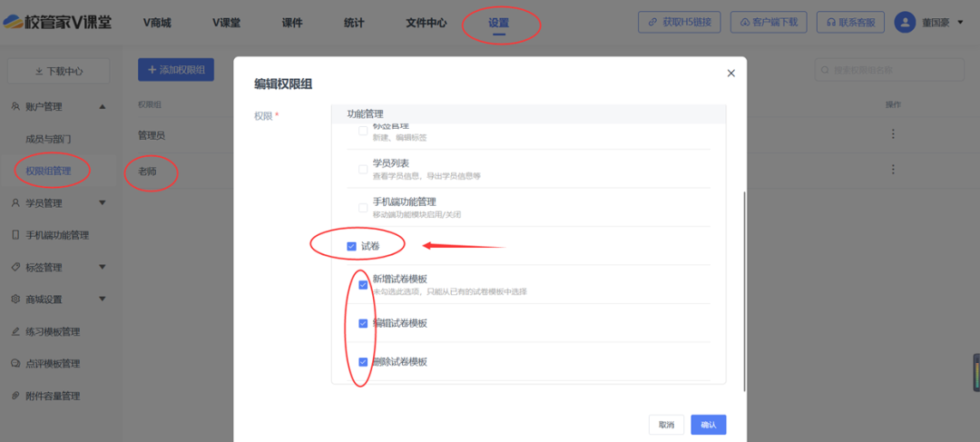Toggle the 新增试卷模板 checkbox
This screenshot has height=442, width=980.
[x=363, y=285]
